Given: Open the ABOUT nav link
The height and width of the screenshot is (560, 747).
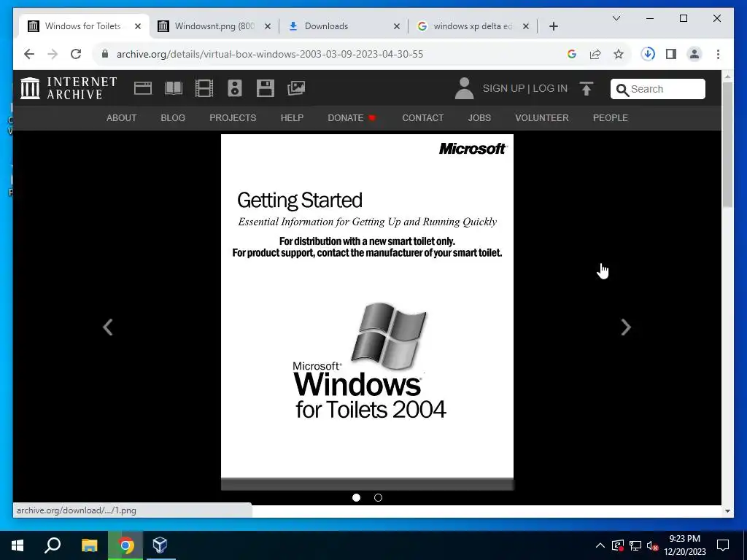Looking at the screenshot, I should tap(122, 117).
